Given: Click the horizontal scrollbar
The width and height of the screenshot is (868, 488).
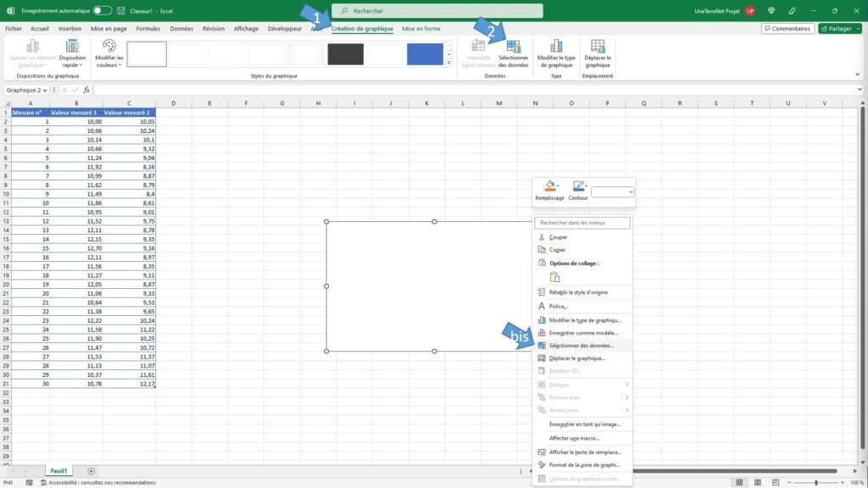Looking at the screenshot, I should click(734, 471).
